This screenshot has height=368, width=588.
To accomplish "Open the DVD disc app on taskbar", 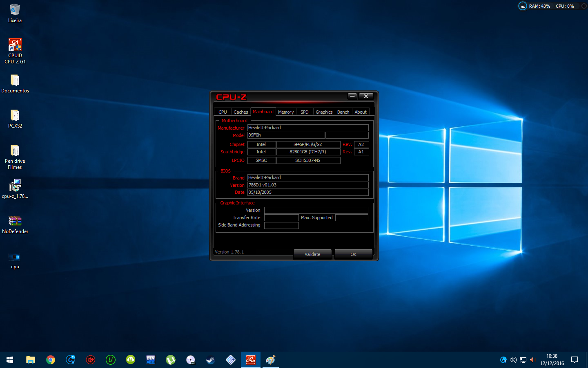I will [x=191, y=360].
